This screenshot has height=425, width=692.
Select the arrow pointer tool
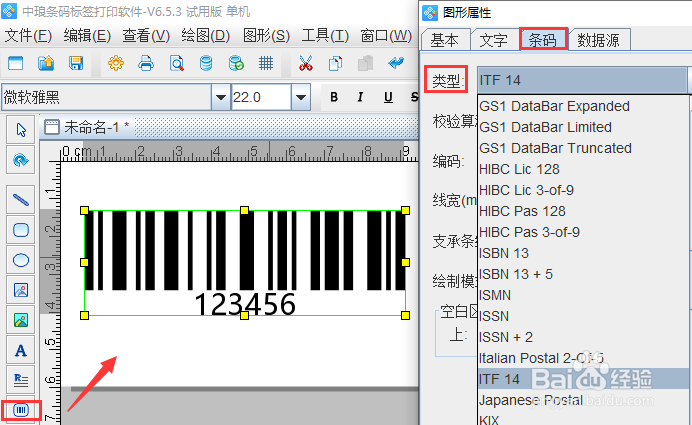tap(21, 130)
